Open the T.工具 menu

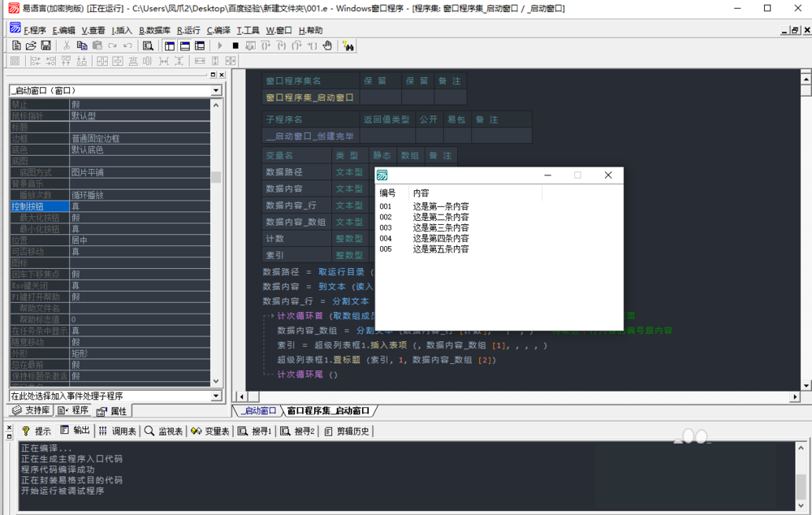pos(248,31)
